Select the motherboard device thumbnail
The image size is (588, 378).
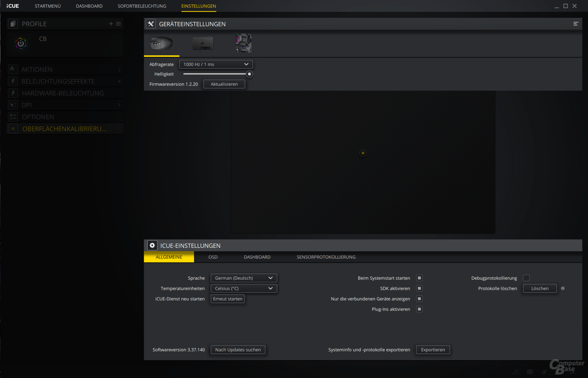243,43
